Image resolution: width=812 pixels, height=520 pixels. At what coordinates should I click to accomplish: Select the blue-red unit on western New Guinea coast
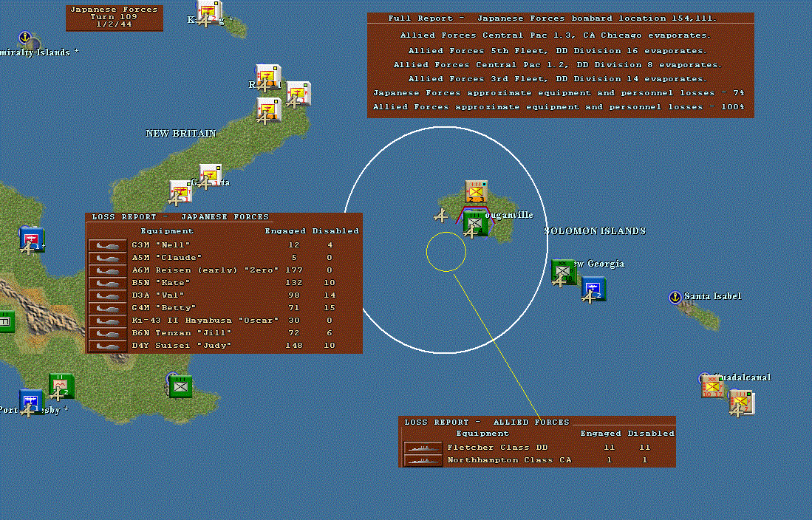32,239
